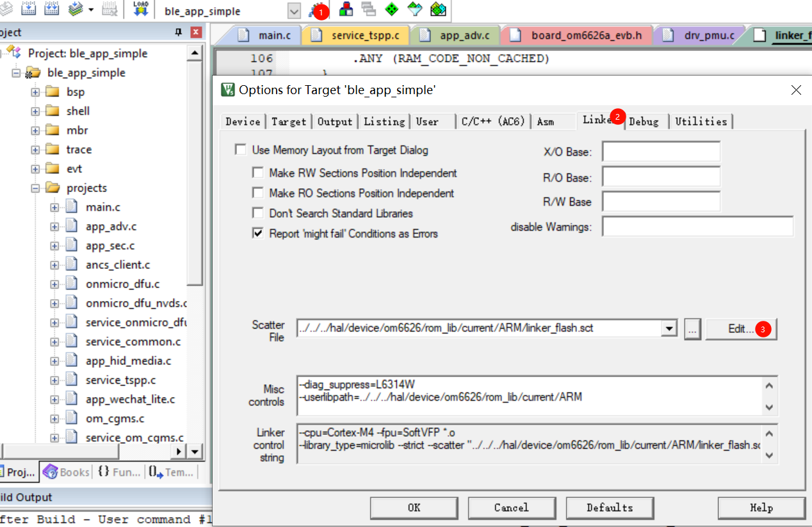Open the Scatter File path dropdown

(669, 328)
